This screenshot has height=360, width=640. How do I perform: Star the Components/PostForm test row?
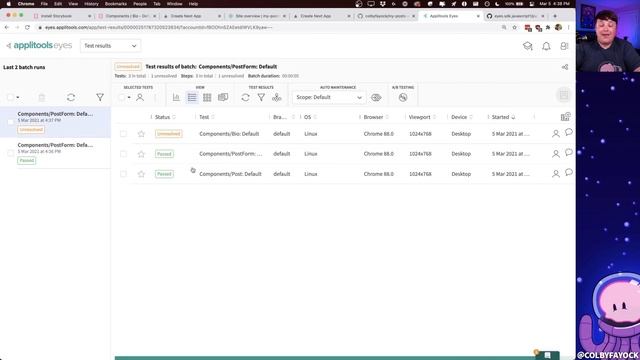141,154
